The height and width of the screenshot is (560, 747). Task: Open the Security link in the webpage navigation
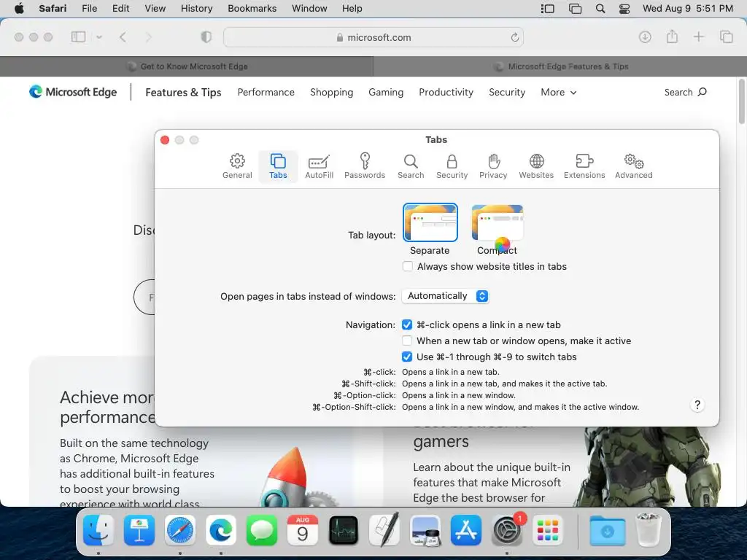(x=507, y=93)
